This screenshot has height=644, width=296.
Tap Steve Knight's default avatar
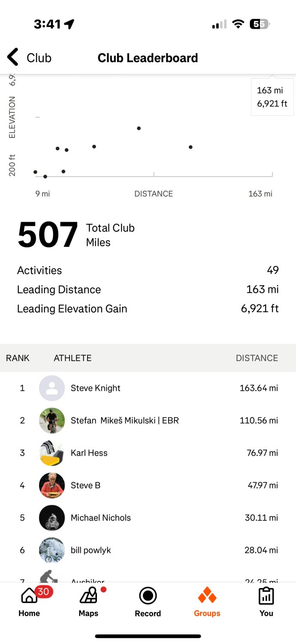pyautogui.click(x=52, y=388)
